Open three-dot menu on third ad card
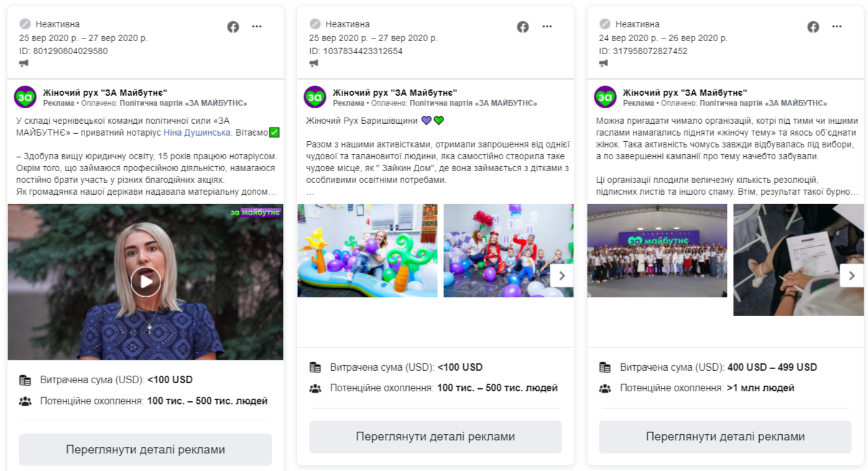Screen dimensions: 868x471 (x=838, y=26)
